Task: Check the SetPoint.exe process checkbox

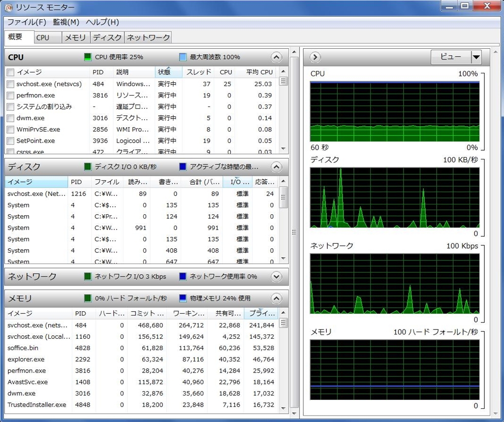Action: tap(10, 140)
